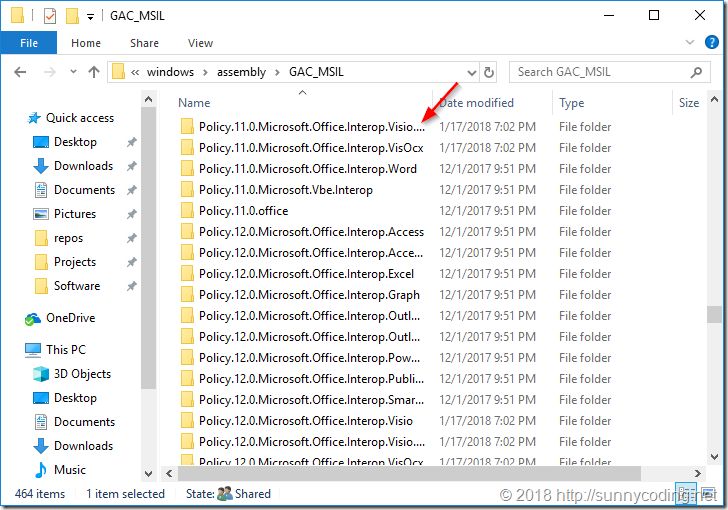Select Policy.12.0.Microsoft.Office.Interop.Pow... folder
The height and width of the screenshot is (510, 728).
tap(309, 358)
